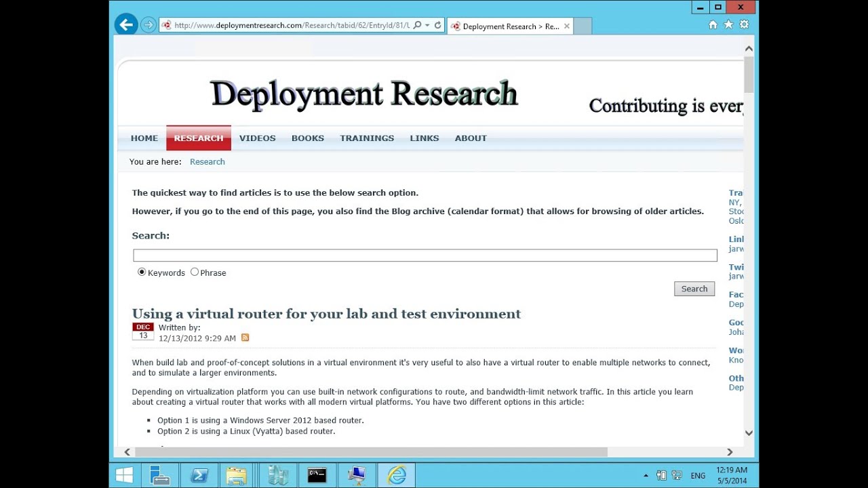Click the URL address field
This screenshot has height=488, width=868.
point(292,26)
